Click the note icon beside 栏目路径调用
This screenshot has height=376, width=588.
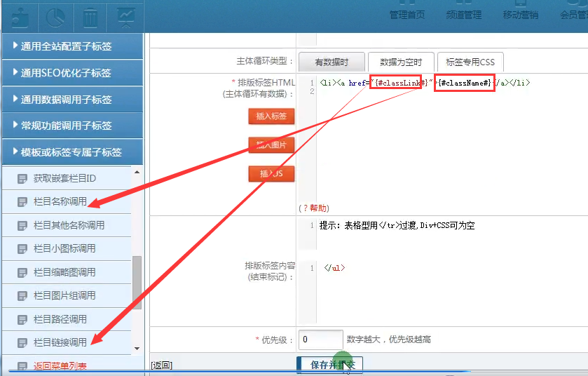(x=22, y=319)
